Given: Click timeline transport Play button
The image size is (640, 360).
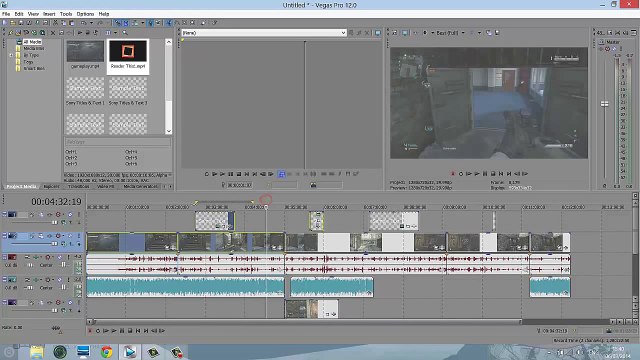Looking at the screenshot, I should pos(114,331).
